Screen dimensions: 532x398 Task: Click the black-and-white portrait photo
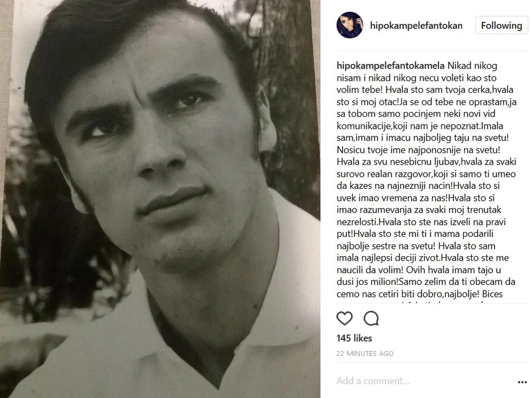160,170
